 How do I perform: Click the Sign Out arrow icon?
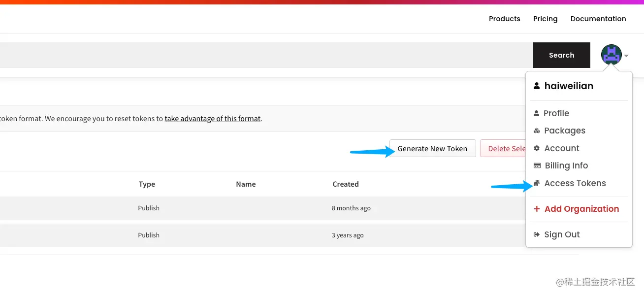(x=537, y=234)
